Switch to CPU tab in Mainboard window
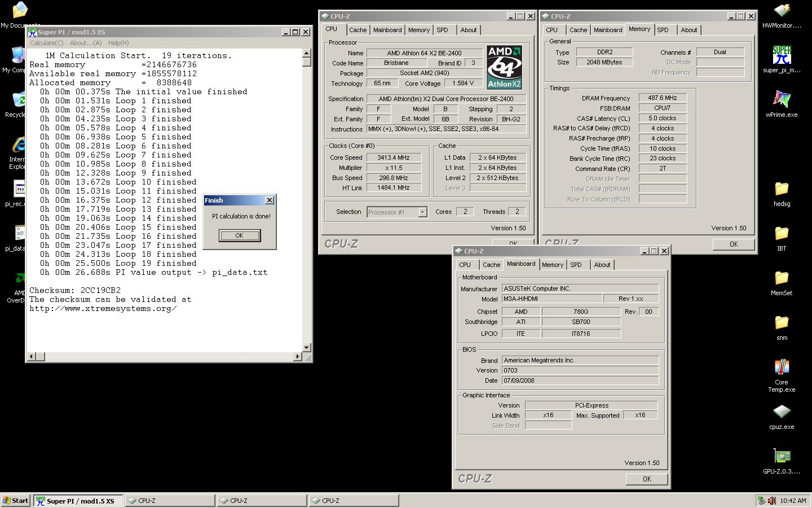The height and width of the screenshot is (508, 812). pos(465,265)
